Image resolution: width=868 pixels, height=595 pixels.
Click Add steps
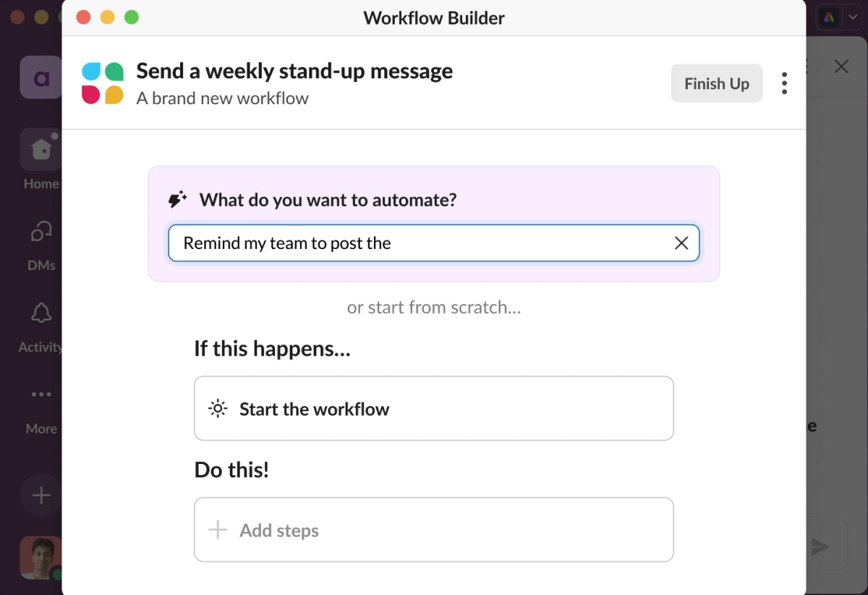click(434, 530)
